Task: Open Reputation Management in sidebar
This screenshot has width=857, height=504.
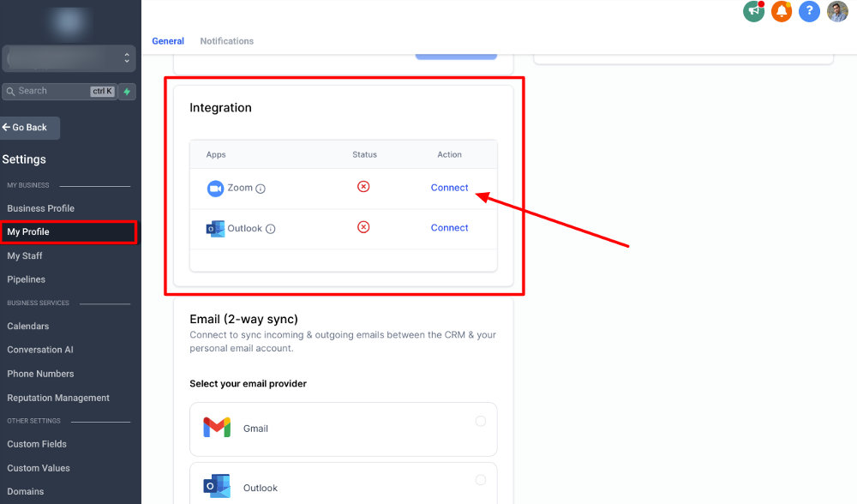Action: coord(58,398)
